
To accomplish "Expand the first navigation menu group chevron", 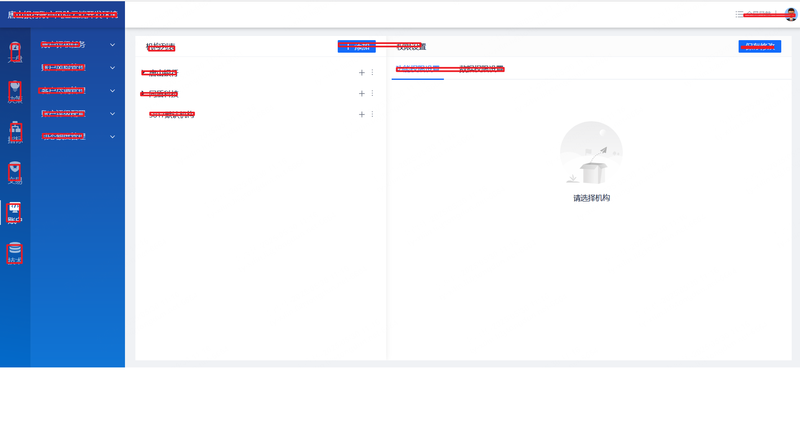I will tap(112, 45).
